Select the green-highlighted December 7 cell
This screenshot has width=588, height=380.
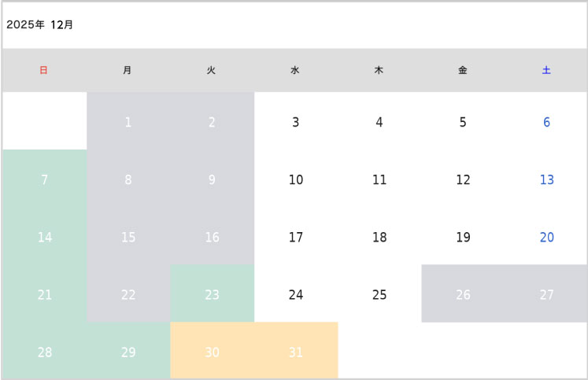click(x=45, y=179)
